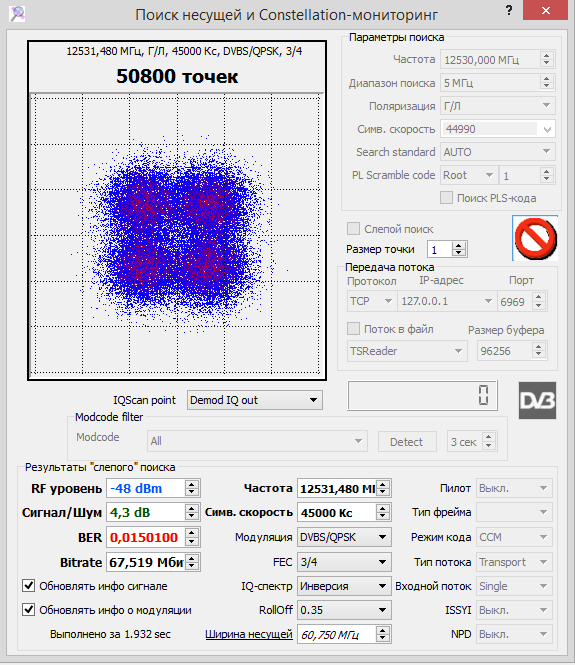Click the Detect button
Image resolution: width=575 pixels, height=665 pixels.
tap(407, 442)
